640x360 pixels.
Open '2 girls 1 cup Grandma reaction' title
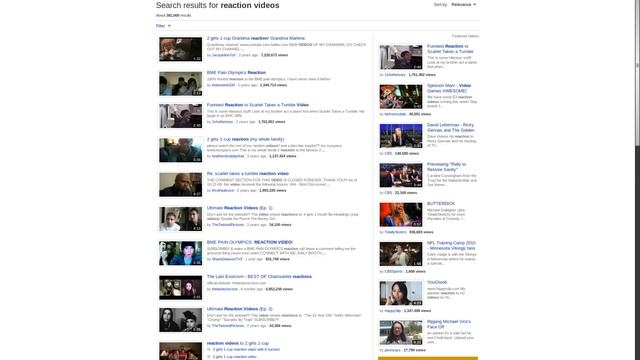[256, 38]
